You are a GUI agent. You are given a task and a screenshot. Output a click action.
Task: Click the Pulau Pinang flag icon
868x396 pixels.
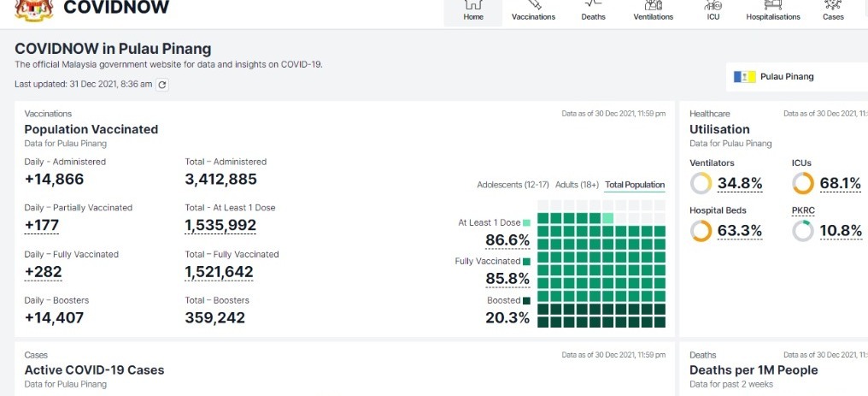[x=745, y=77]
